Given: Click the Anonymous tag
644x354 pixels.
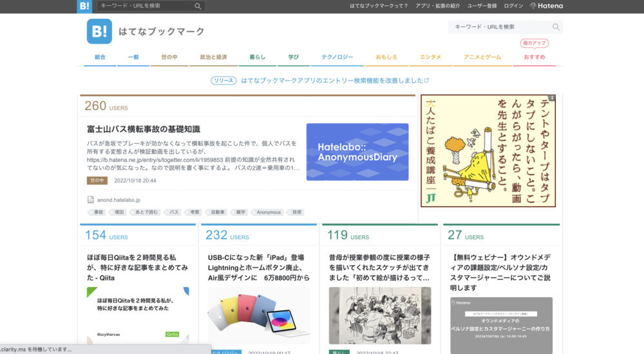Looking at the screenshot, I should [x=268, y=212].
